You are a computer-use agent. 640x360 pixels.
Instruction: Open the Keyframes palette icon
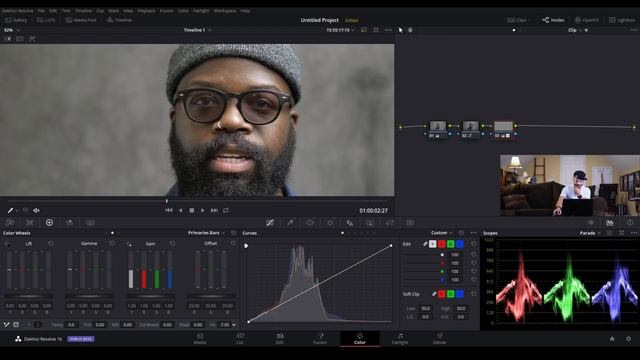pos(590,222)
